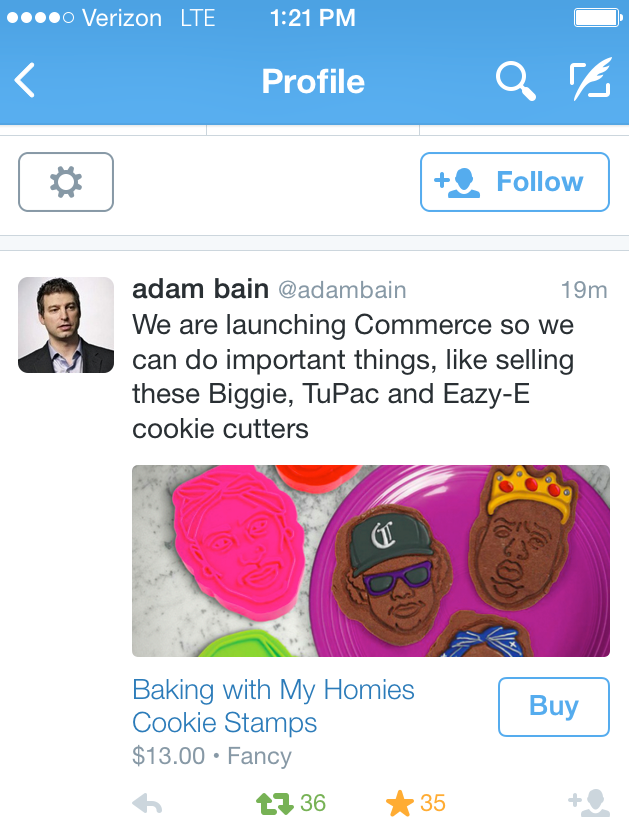Tap the back chevron in header

pos(26,81)
